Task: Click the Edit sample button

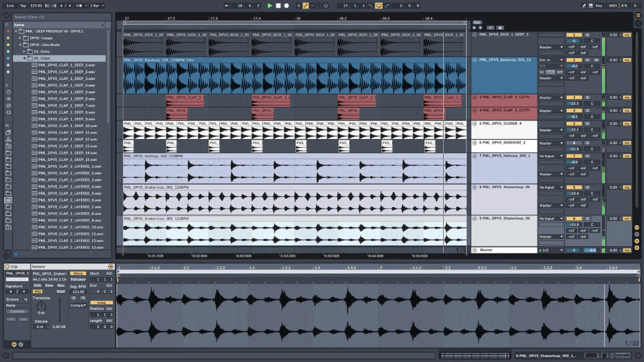Action: pyautogui.click(x=37, y=285)
